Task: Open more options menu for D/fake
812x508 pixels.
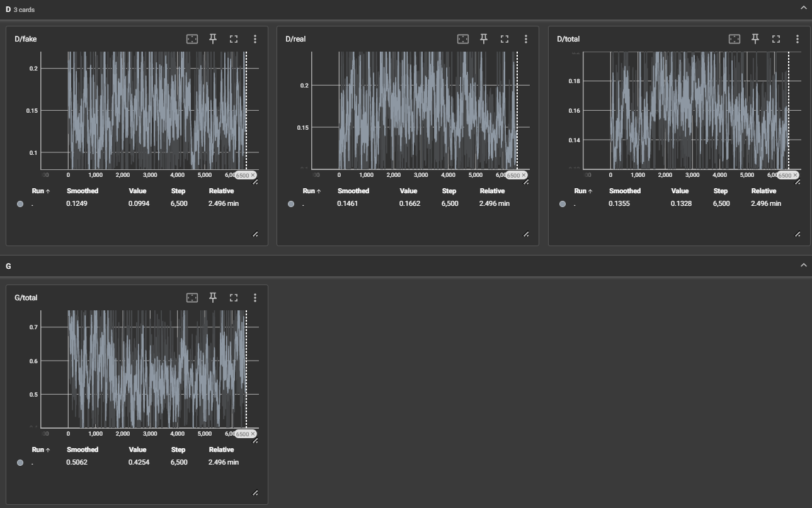Action: [254, 39]
